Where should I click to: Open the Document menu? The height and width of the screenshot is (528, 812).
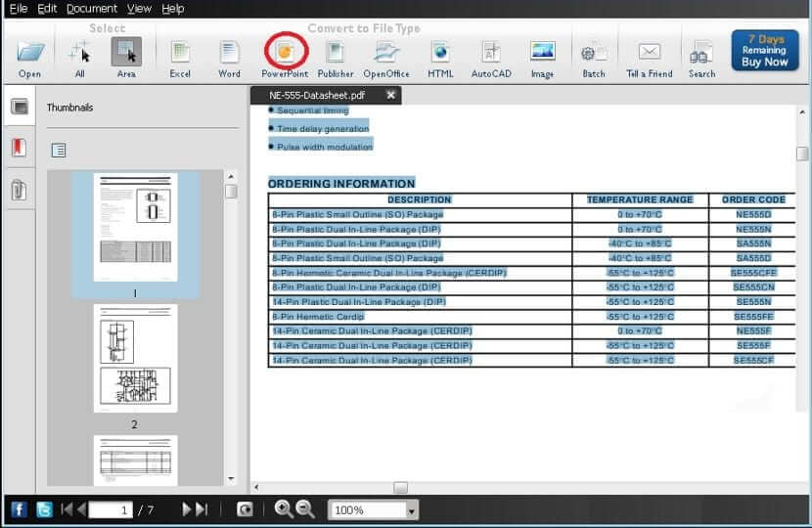[x=92, y=8]
